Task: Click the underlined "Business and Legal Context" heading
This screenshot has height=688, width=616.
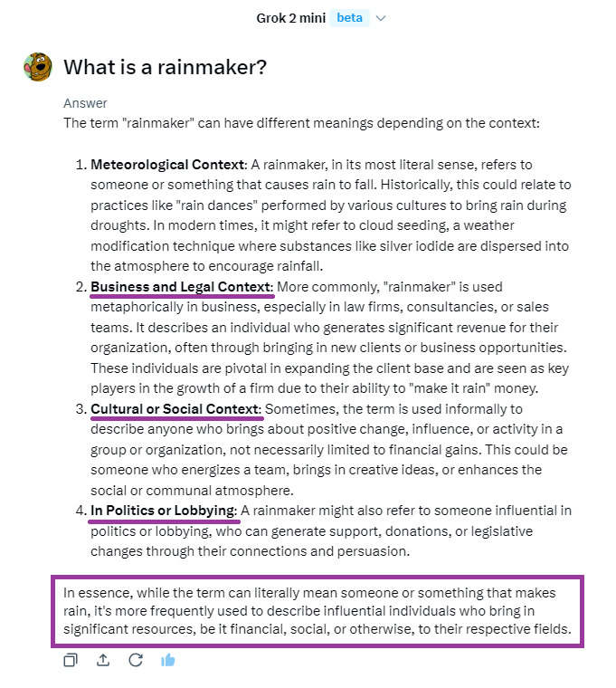Action: (x=181, y=287)
